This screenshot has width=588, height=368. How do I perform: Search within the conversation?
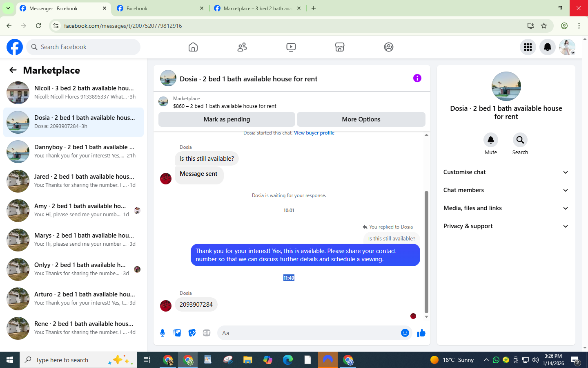pos(520,140)
